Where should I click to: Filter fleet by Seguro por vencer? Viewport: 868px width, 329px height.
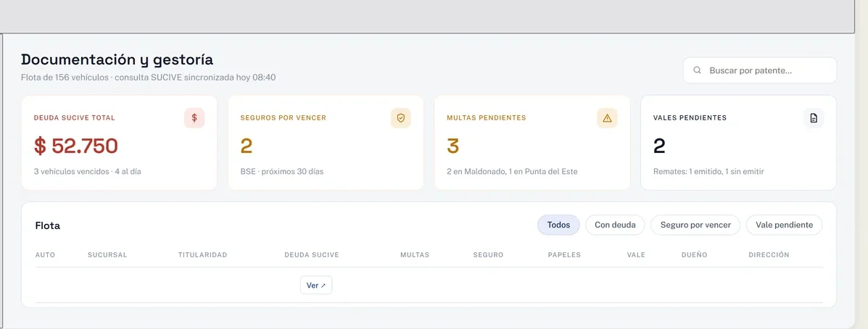tap(695, 225)
